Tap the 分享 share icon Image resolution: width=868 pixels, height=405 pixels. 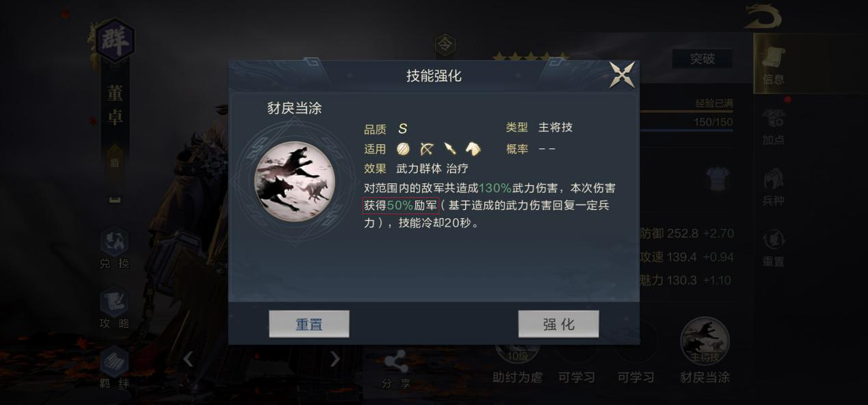[396, 370]
